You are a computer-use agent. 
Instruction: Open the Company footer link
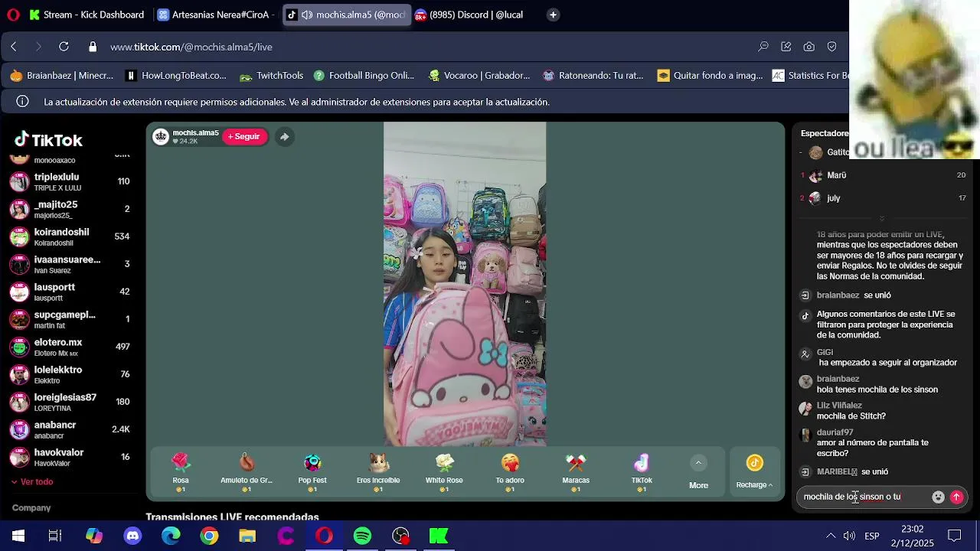(31, 507)
